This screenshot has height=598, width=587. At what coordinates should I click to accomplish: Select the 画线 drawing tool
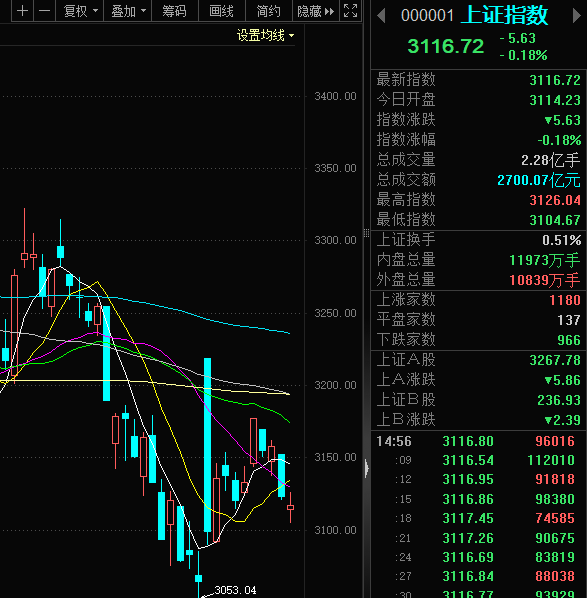tap(222, 11)
